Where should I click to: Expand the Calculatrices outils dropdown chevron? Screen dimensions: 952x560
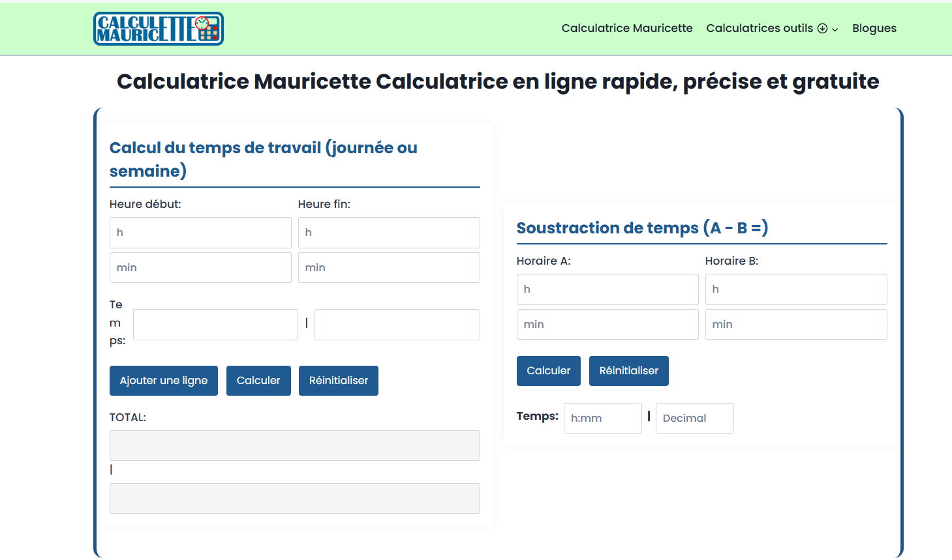[x=835, y=29]
